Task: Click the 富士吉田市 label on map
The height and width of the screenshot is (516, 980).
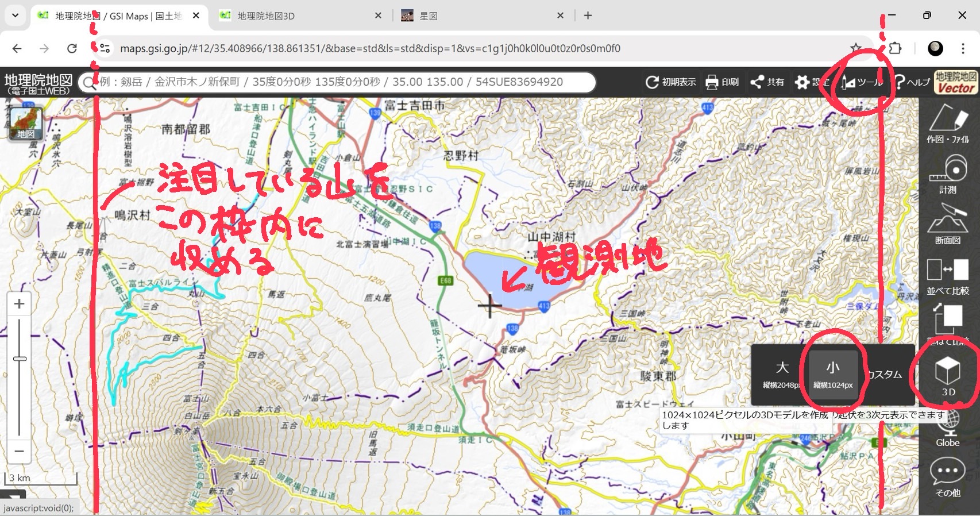Action: click(x=414, y=106)
